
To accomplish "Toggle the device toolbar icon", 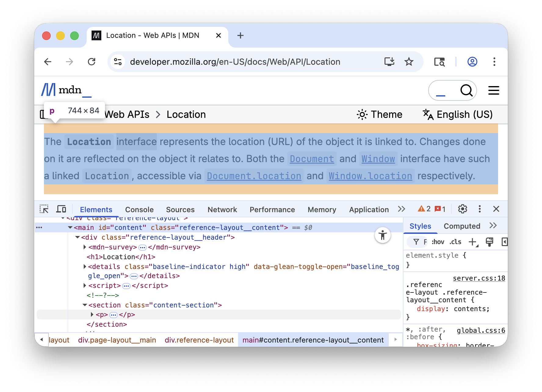I will click(x=61, y=209).
